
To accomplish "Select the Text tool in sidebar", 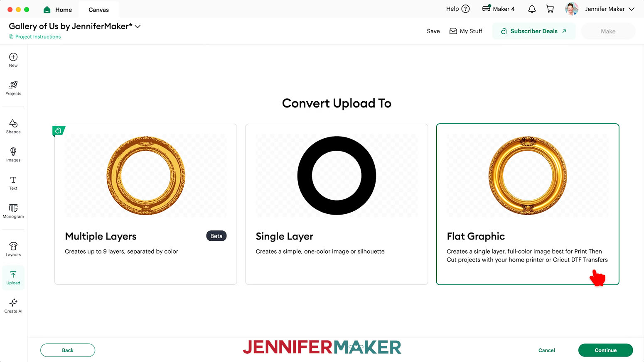I will [13, 180].
